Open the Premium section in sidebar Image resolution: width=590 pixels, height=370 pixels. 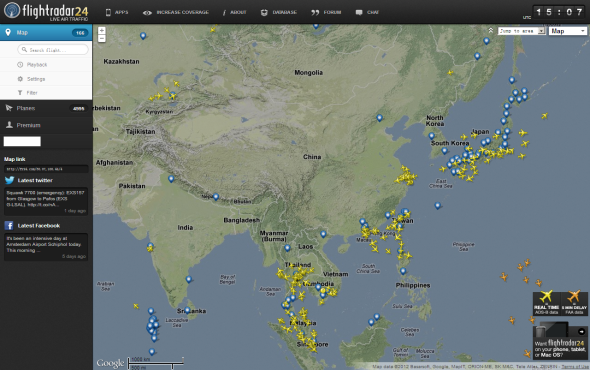46,125
